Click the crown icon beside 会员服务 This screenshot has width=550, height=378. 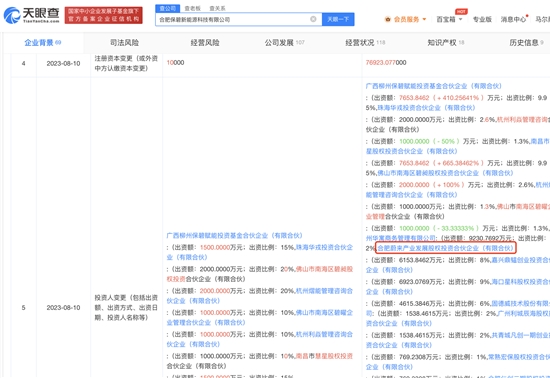pos(388,19)
